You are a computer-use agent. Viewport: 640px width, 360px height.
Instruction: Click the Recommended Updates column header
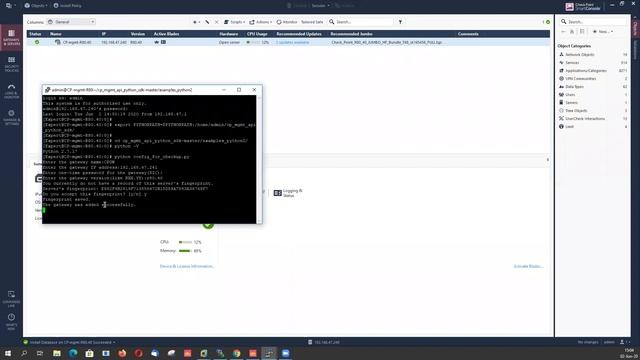click(x=299, y=34)
